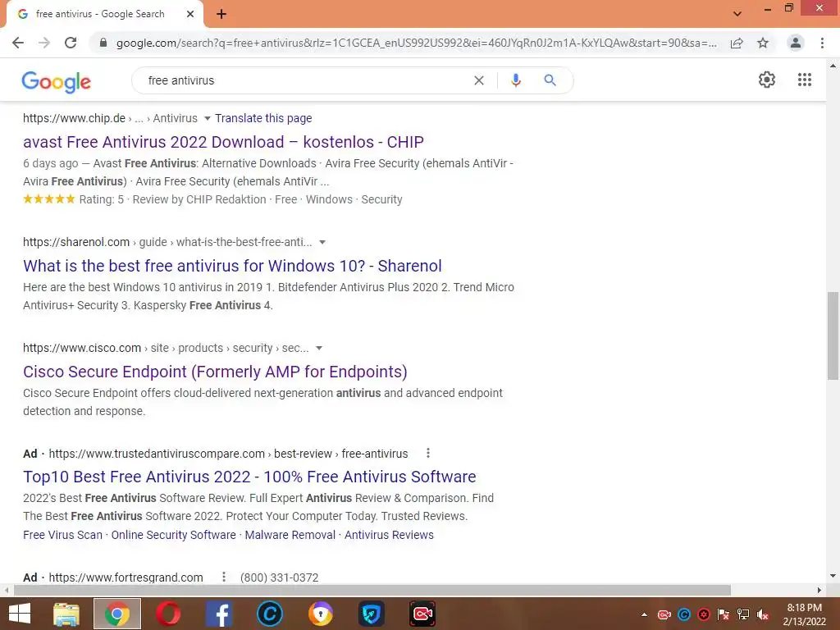The width and height of the screenshot is (840, 630).
Task: Bookmark this page with star icon
Action: click(763, 43)
